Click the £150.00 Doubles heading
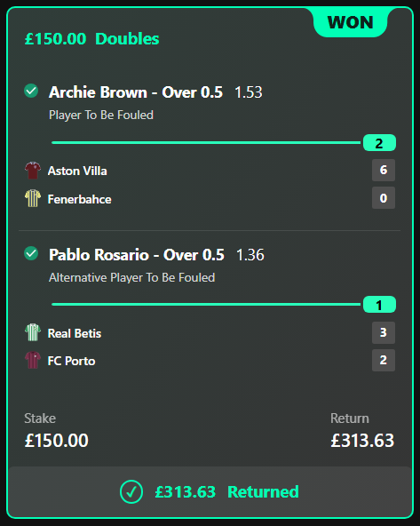Screen dimensions: 420x526 [x=91, y=38]
